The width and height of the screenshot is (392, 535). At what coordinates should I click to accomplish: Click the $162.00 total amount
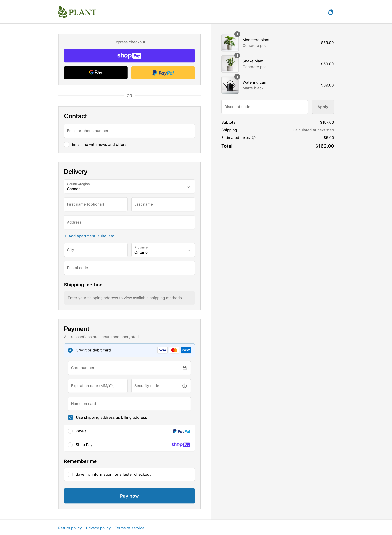[324, 146]
